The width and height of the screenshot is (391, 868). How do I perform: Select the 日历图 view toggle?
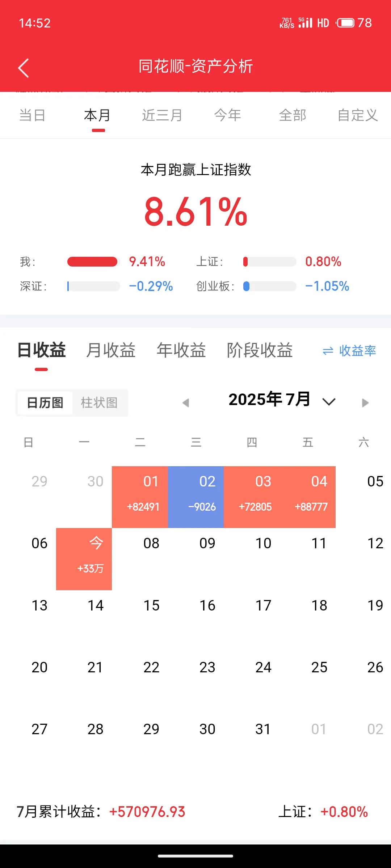(x=45, y=403)
